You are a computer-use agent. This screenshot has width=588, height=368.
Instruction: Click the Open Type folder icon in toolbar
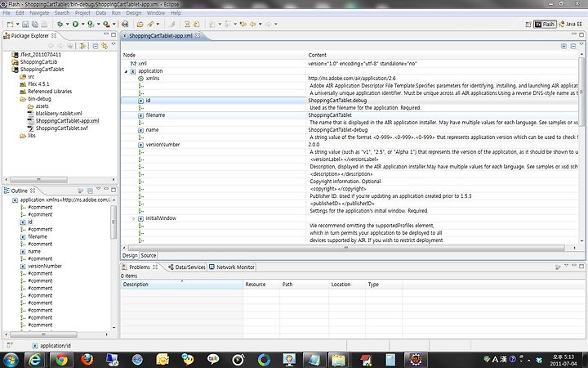point(140,24)
